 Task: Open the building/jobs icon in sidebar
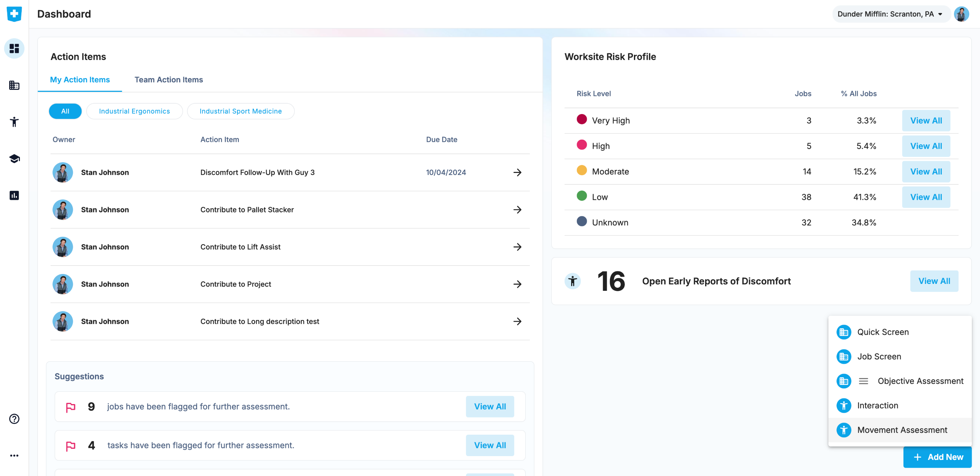(x=14, y=85)
